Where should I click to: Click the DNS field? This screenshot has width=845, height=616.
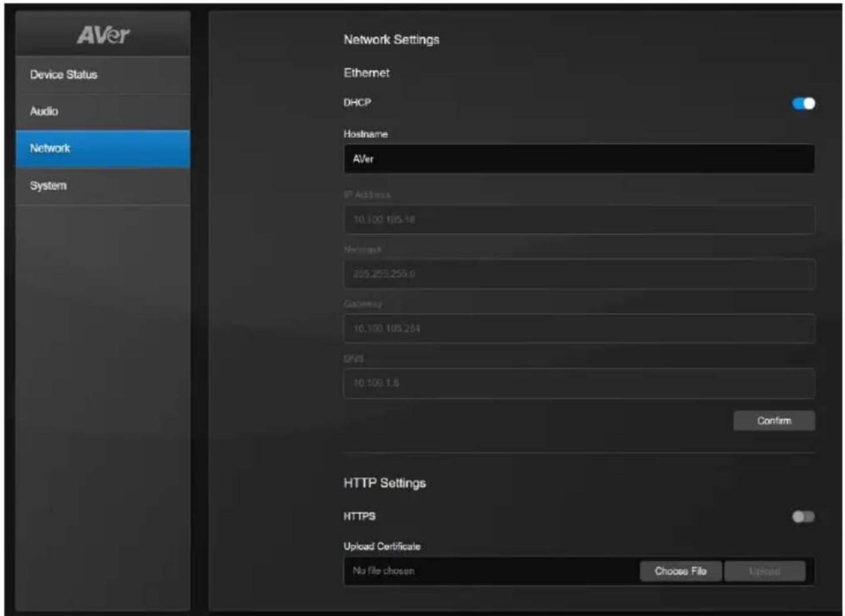579,383
